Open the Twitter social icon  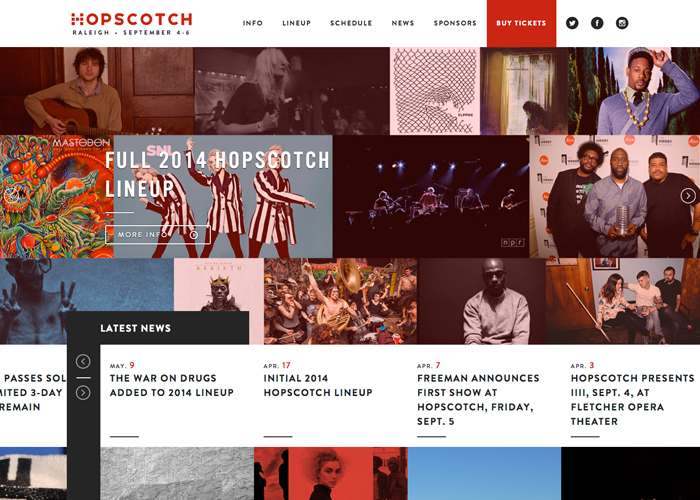point(572,23)
